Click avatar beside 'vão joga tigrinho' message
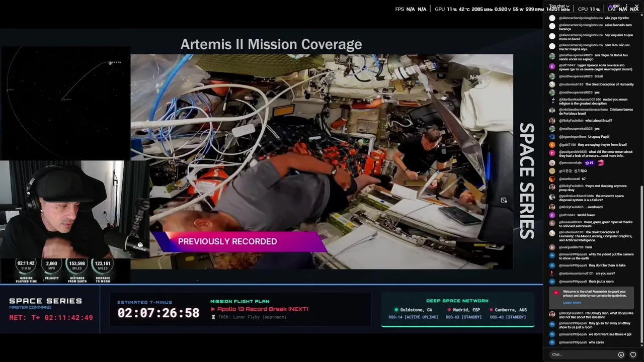Screen dimensions: 644x362 tap(552, 18)
